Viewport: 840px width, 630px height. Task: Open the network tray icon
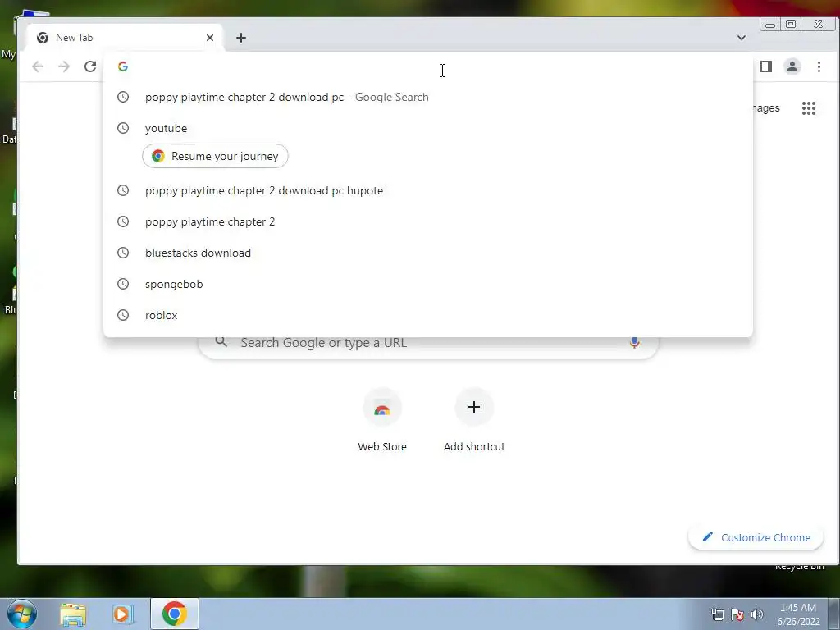click(717, 614)
